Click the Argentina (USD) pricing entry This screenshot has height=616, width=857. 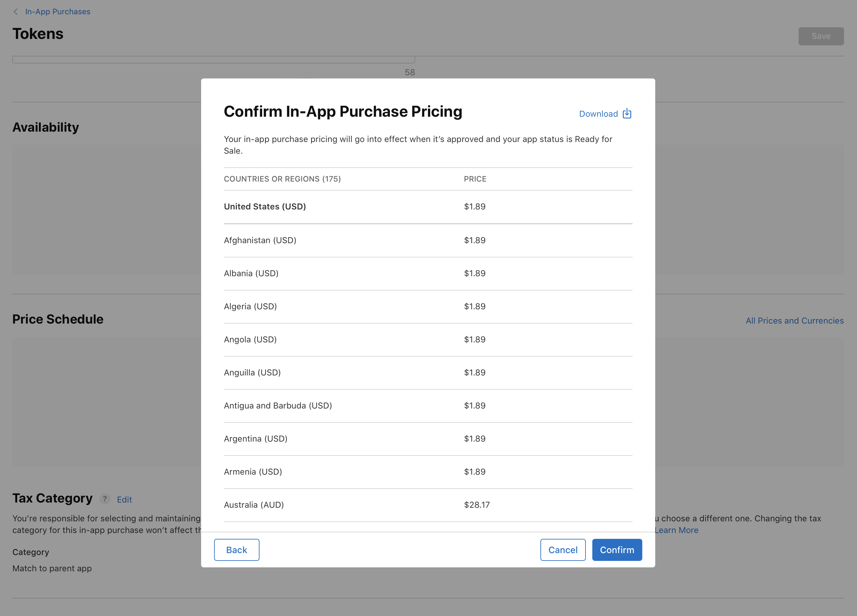pyautogui.click(x=255, y=438)
